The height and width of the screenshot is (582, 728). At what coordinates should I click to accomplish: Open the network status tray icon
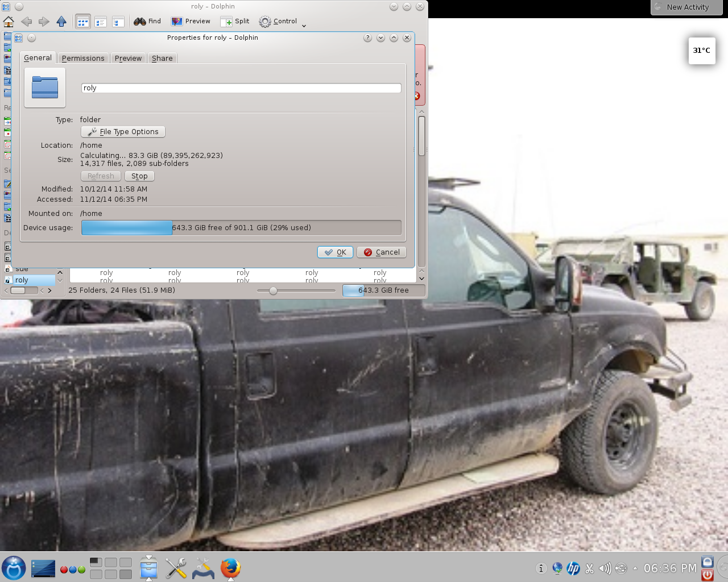(x=557, y=568)
